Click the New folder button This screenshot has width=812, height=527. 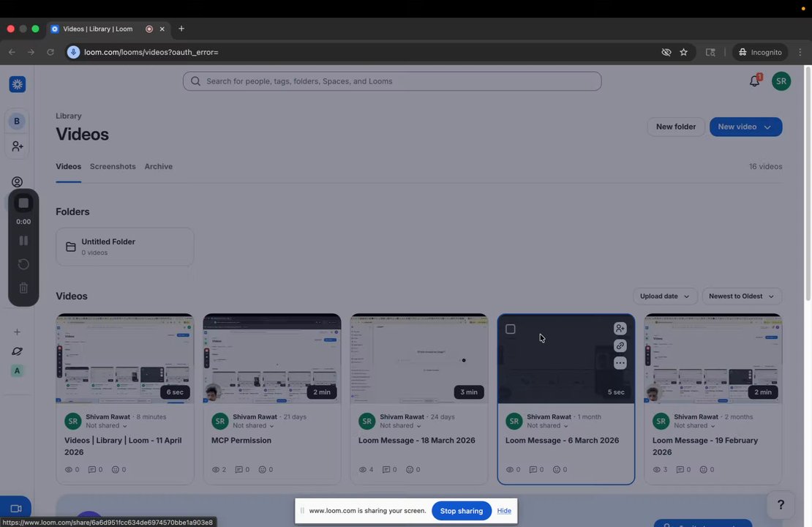click(676, 127)
